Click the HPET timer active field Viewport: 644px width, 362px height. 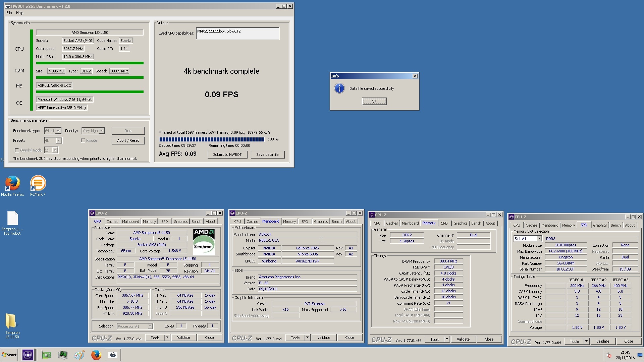tap(62, 108)
